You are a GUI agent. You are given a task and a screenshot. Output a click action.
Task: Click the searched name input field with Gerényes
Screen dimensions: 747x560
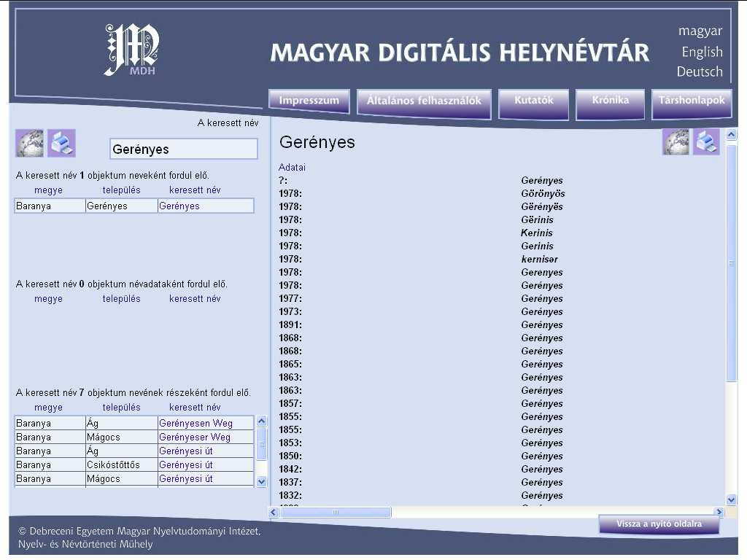coord(183,149)
